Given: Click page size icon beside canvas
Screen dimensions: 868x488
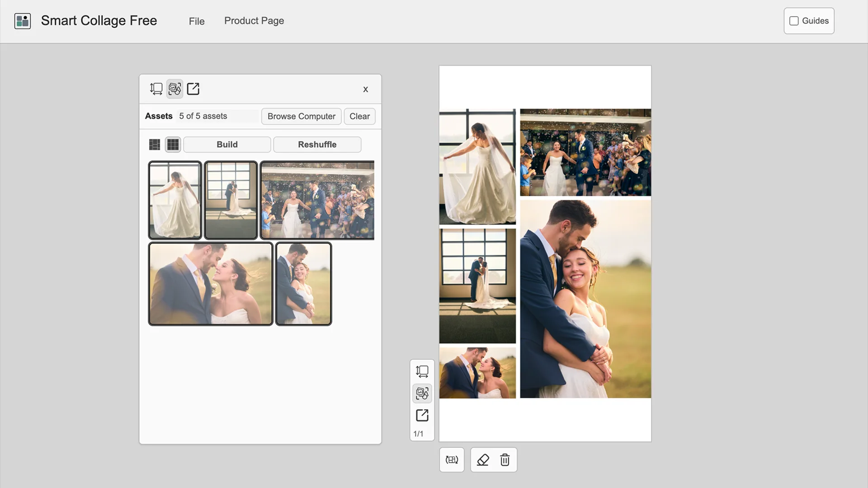Looking at the screenshot, I should (x=422, y=371).
